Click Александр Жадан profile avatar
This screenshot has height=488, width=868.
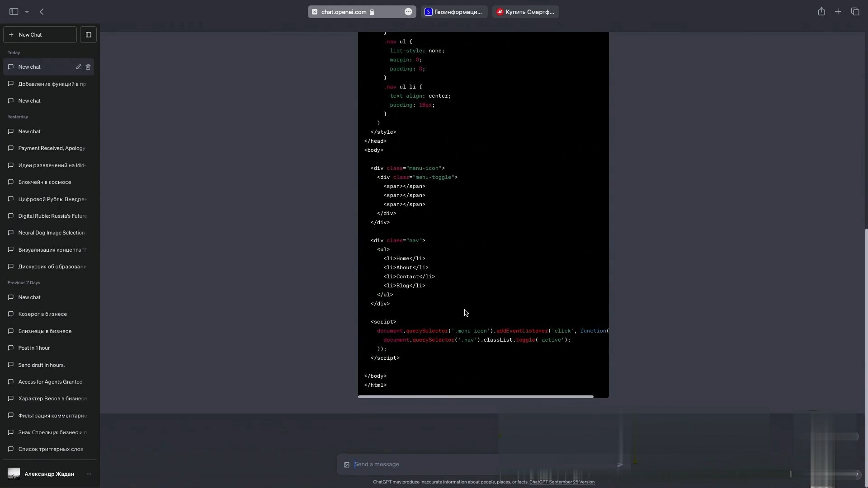14,474
